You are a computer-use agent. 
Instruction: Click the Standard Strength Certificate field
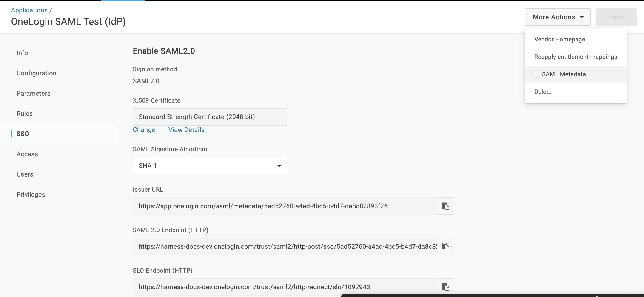210,117
